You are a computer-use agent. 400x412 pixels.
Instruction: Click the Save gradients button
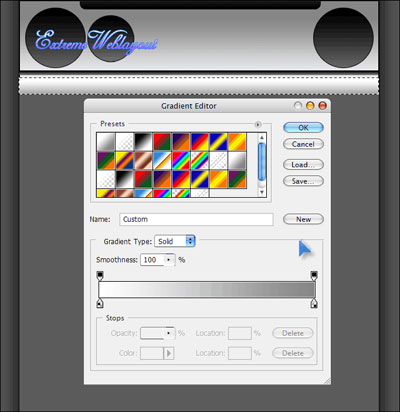tap(303, 181)
